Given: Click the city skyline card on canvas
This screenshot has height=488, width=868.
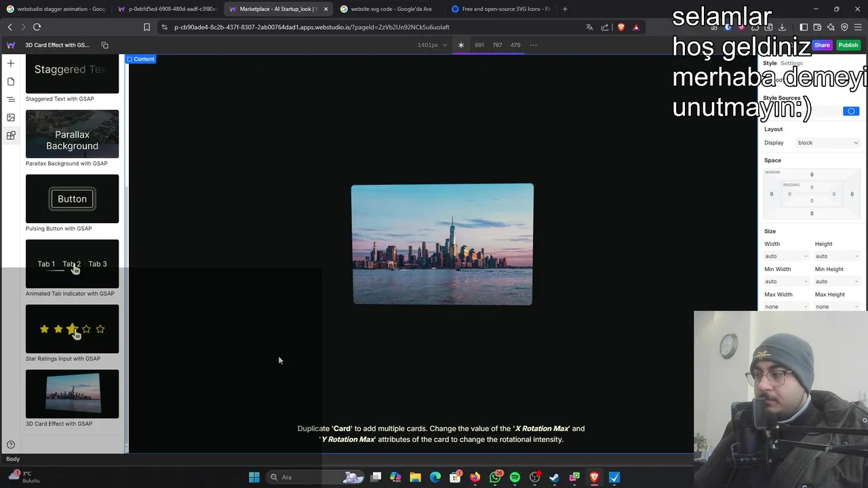Looking at the screenshot, I should pyautogui.click(x=442, y=244).
